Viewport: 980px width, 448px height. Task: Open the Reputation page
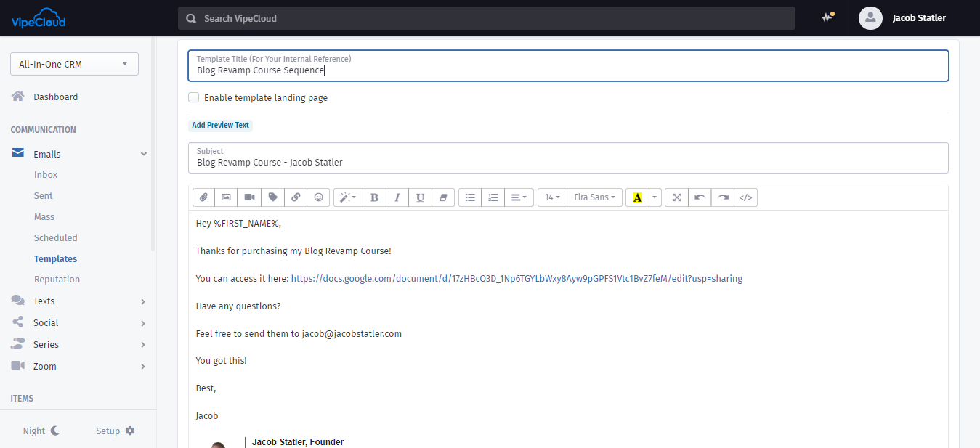click(57, 280)
